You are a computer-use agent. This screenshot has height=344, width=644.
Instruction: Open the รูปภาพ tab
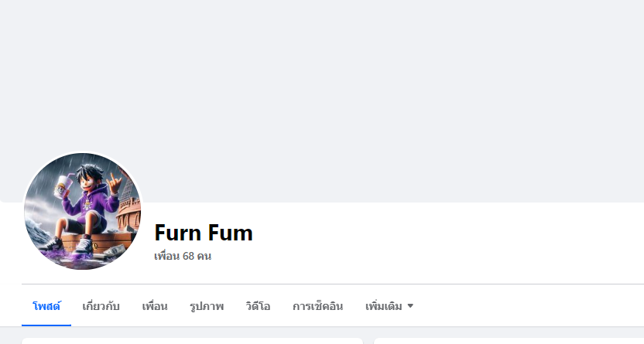207,306
